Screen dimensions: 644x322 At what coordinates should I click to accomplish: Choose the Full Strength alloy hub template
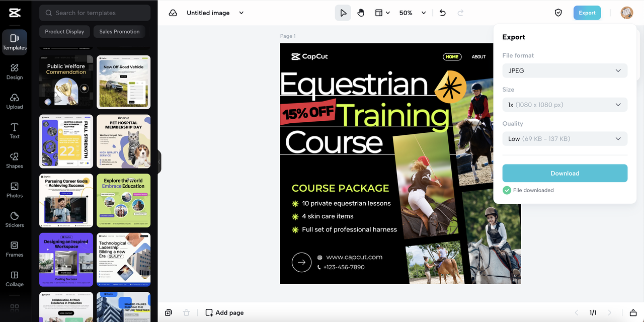point(66,141)
